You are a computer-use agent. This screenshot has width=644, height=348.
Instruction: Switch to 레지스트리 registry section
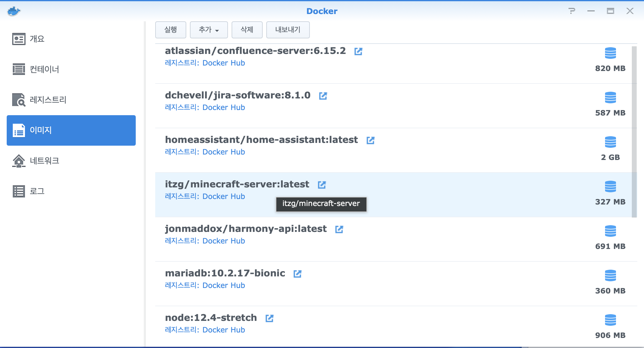[48, 100]
